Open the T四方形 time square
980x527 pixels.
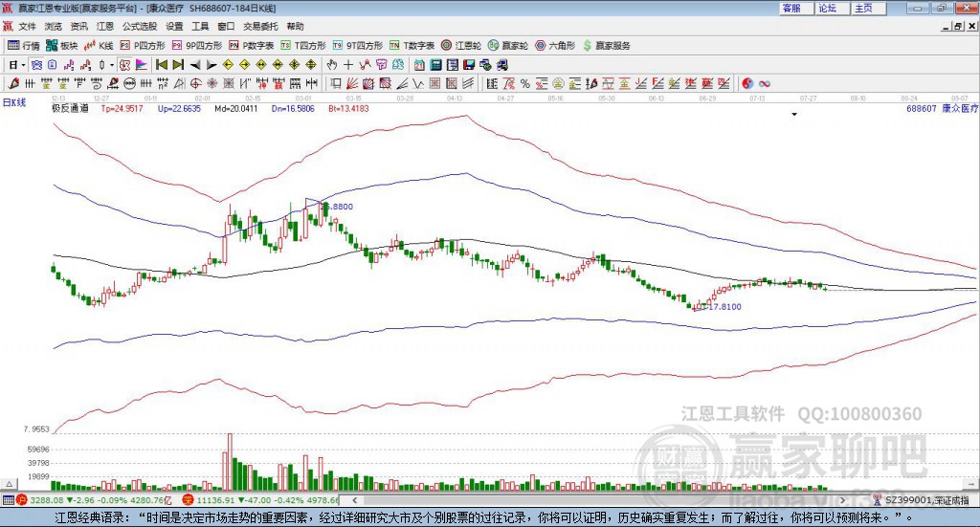click(x=303, y=46)
